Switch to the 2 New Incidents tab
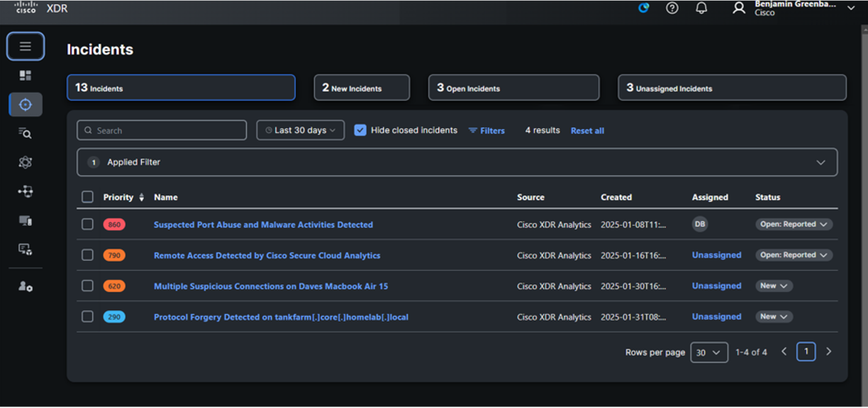The image size is (868, 408). click(362, 87)
